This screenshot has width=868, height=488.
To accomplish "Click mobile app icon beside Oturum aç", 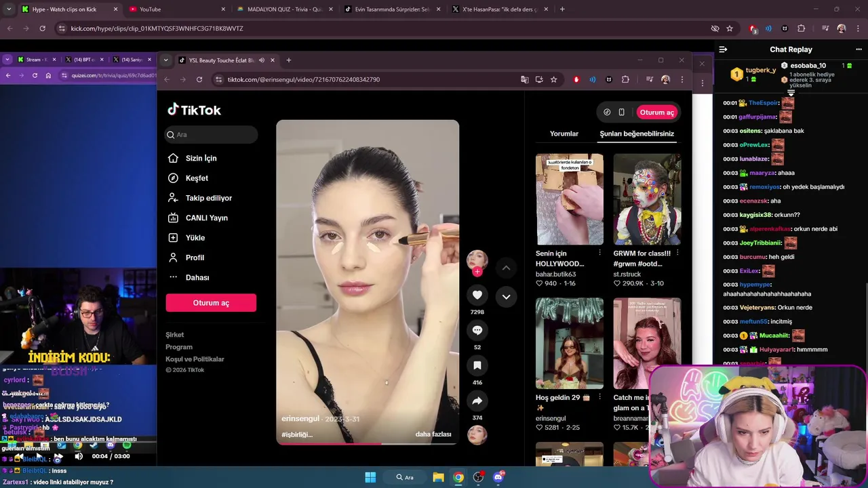I will pyautogui.click(x=621, y=113).
